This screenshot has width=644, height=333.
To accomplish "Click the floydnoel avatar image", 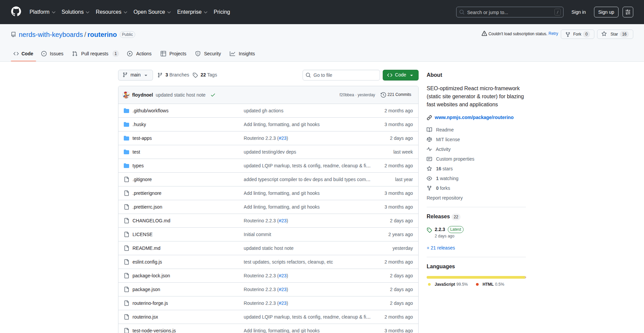I will tap(126, 95).
